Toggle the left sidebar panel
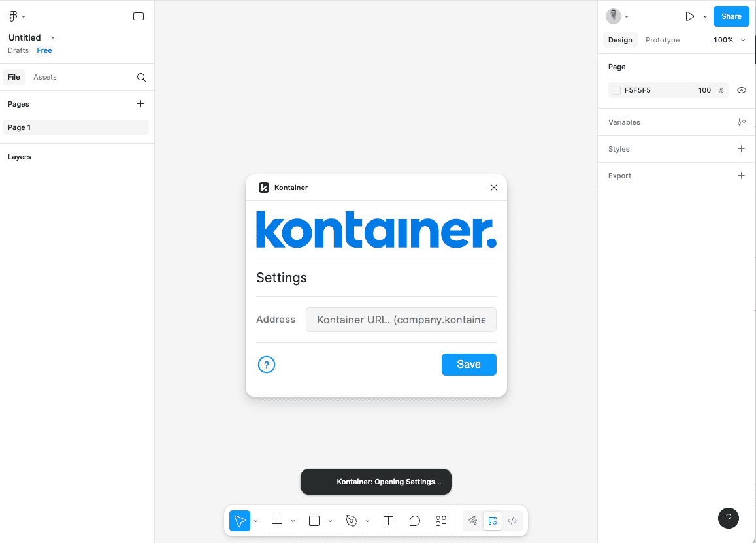 [x=139, y=16]
